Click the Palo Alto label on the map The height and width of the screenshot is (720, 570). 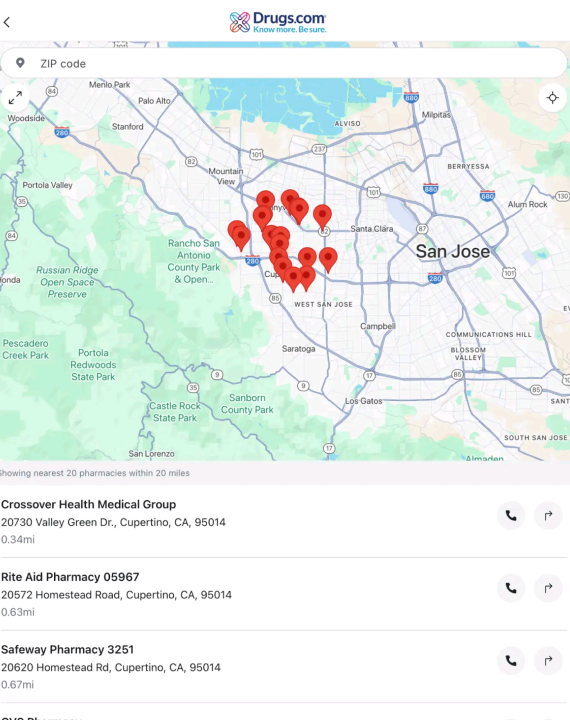point(154,101)
